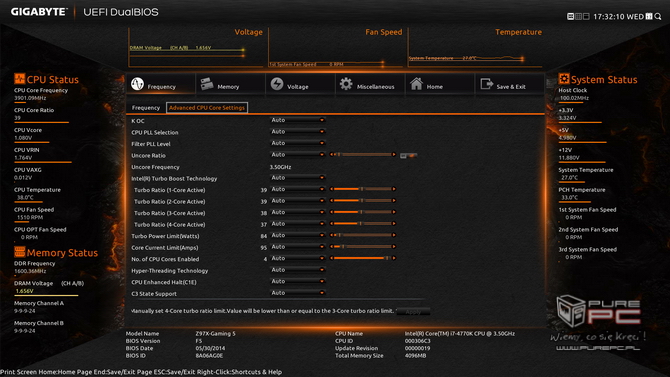
Task: Click the Apply button beside help text
Action: click(413, 312)
